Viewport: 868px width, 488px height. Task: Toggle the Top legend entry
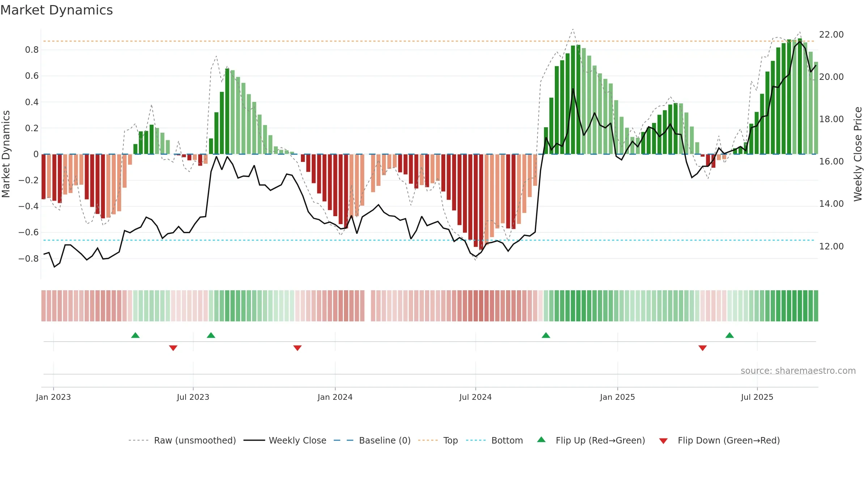(x=438, y=440)
